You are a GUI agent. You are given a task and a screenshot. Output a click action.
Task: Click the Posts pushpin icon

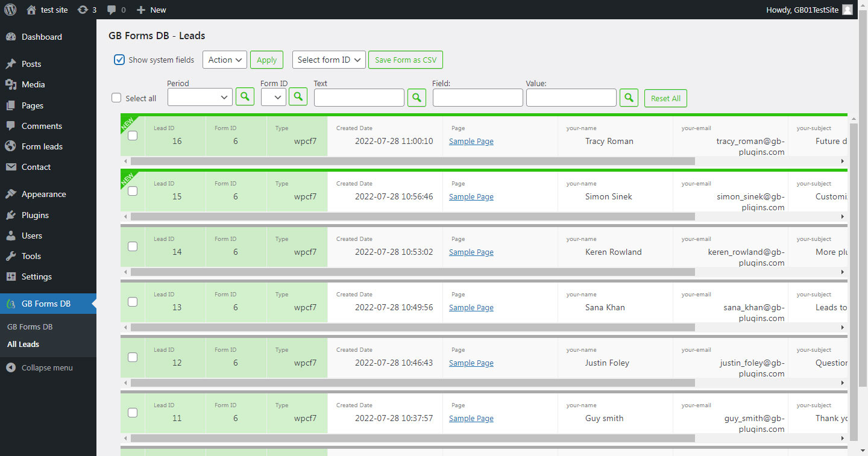(x=10, y=64)
